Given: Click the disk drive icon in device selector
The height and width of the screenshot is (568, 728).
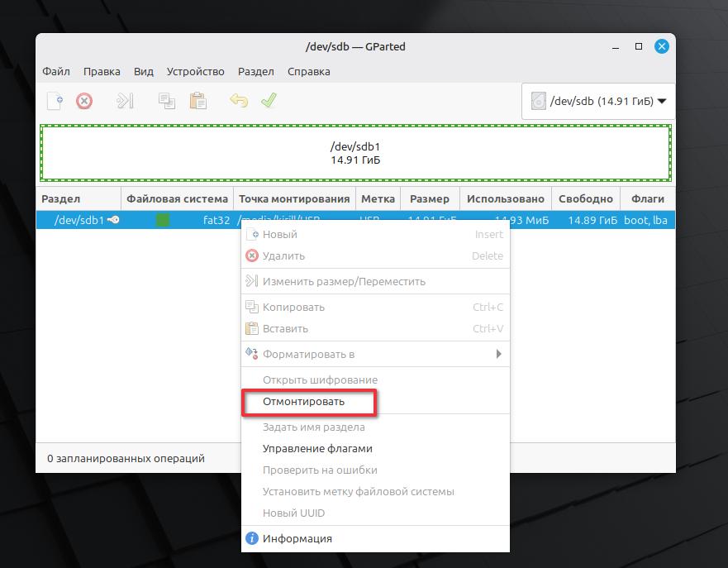Looking at the screenshot, I should pos(538,101).
